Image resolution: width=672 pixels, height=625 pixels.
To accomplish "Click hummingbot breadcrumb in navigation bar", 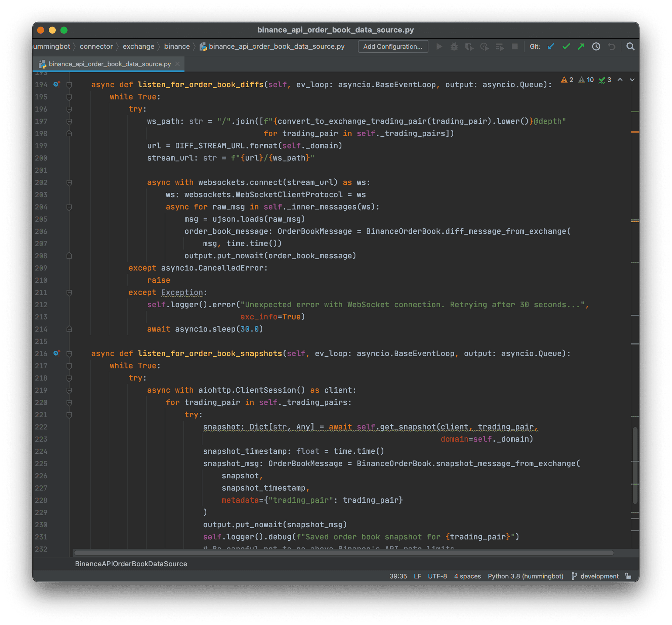I will [52, 47].
